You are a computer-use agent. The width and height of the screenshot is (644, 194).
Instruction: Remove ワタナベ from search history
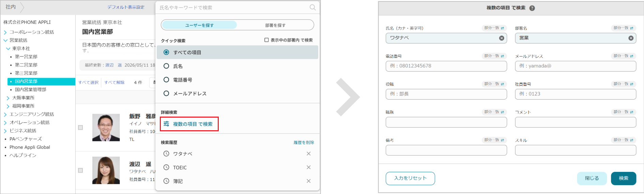click(x=308, y=154)
